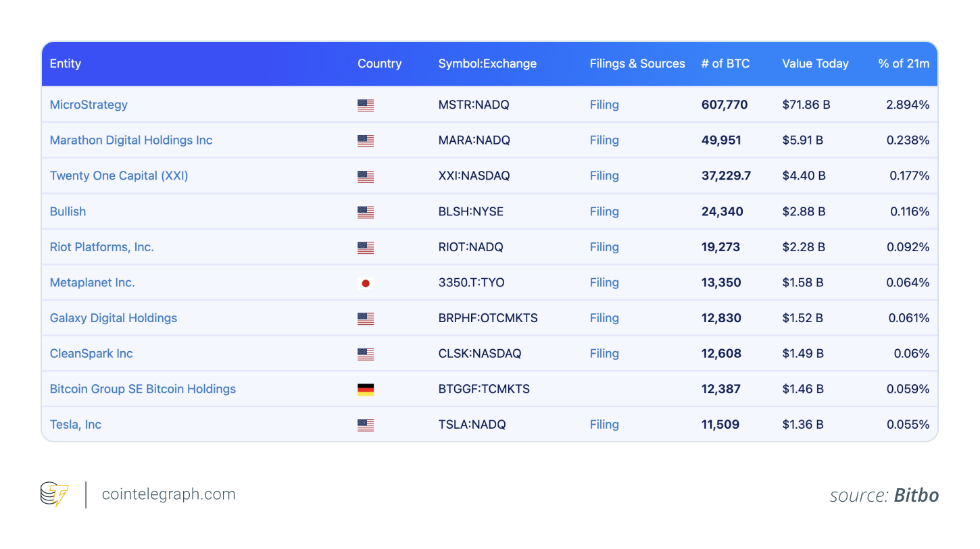Click the US flag next to CleanSpark Inc
Screen dimensions: 980x549
pyautogui.click(x=366, y=354)
